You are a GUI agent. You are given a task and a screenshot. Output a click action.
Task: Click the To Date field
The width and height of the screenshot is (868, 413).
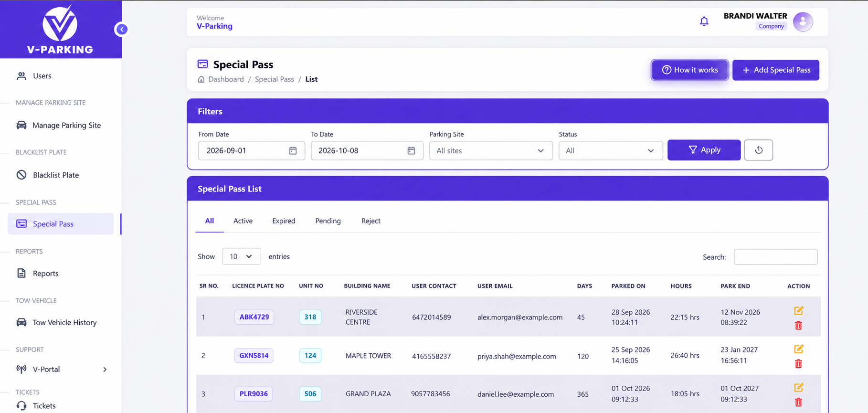point(367,151)
